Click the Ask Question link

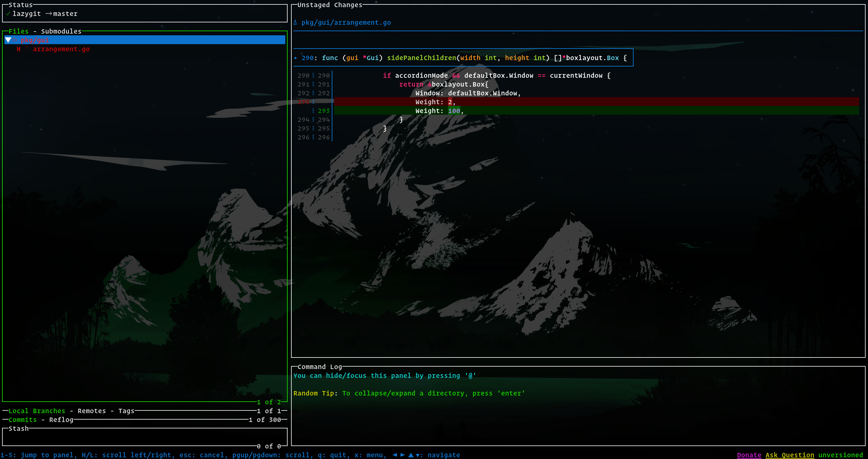(x=789, y=455)
